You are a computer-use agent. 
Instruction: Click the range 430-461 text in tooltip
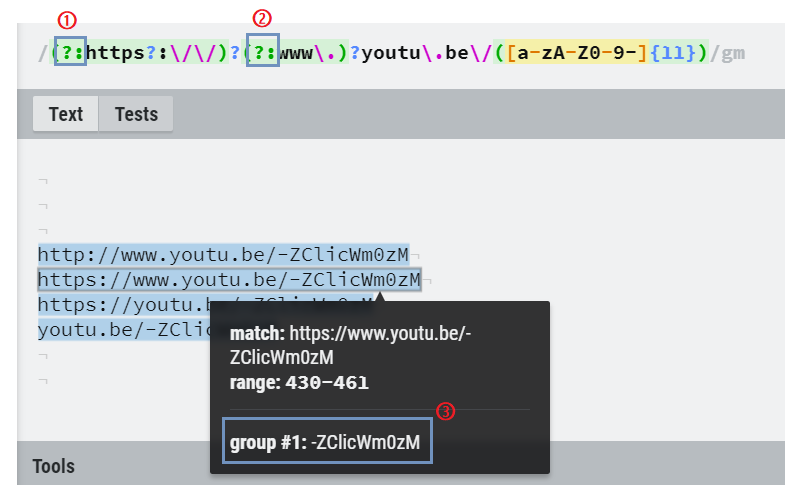coord(299,383)
